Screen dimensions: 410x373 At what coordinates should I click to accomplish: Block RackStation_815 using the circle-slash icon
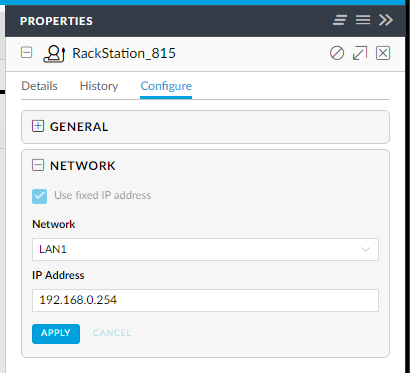(337, 53)
